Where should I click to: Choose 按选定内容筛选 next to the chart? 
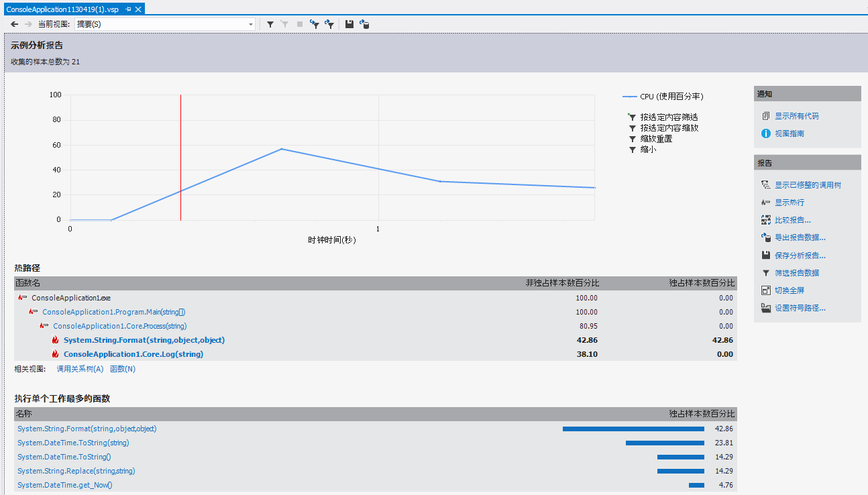(669, 117)
